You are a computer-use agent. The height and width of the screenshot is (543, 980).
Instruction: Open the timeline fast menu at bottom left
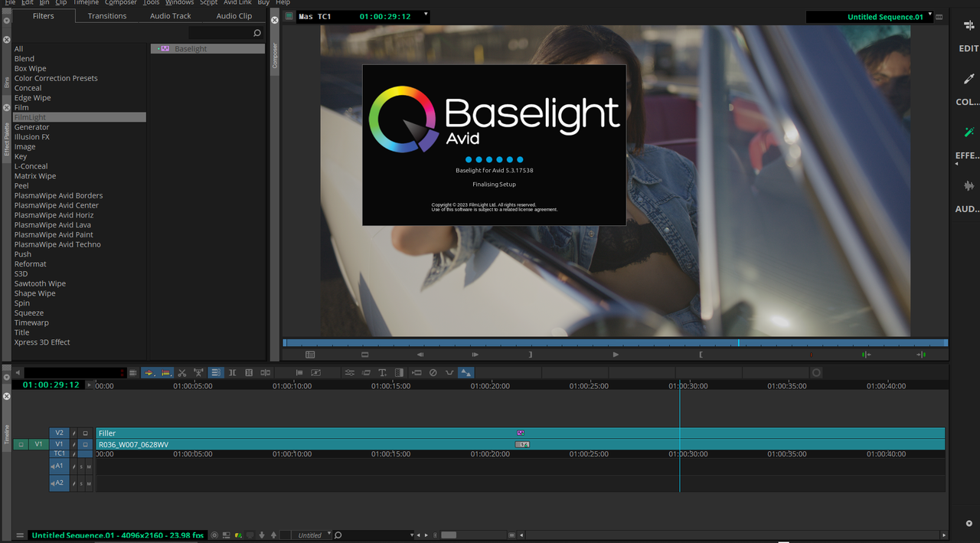(20, 535)
